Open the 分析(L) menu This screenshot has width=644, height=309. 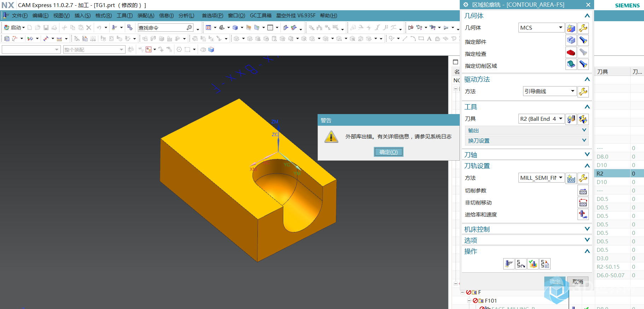[x=186, y=16]
